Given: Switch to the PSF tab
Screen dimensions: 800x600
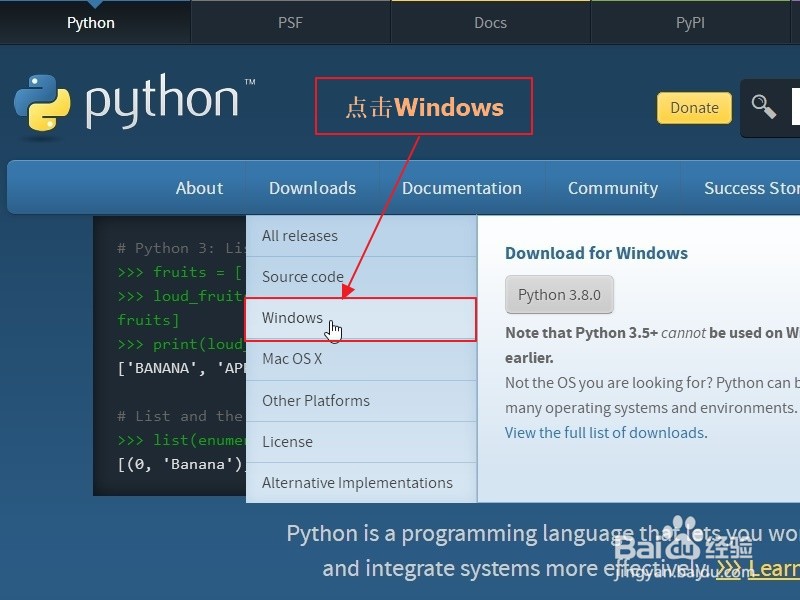Looking at the screenshot, I should point(290,21).
